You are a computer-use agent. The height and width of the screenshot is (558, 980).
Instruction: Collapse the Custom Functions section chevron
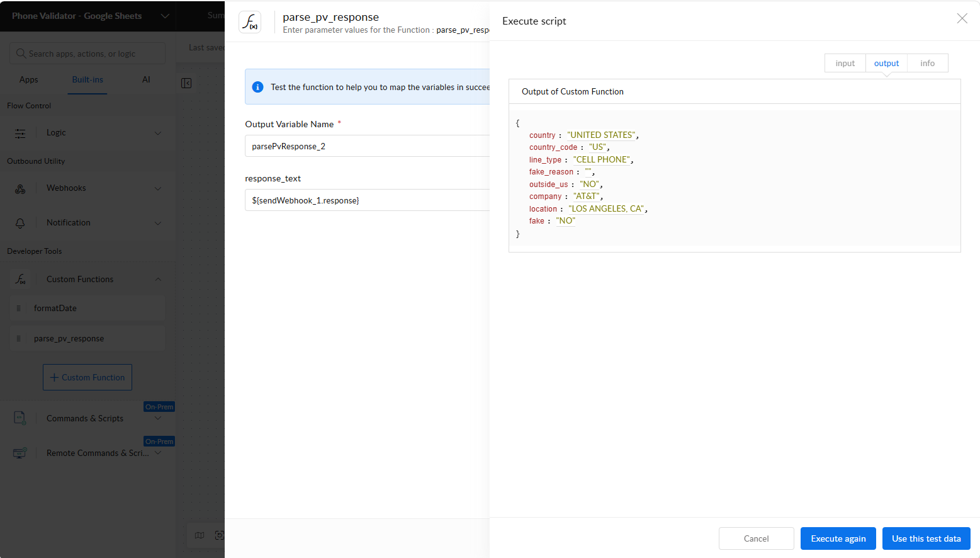158,279
